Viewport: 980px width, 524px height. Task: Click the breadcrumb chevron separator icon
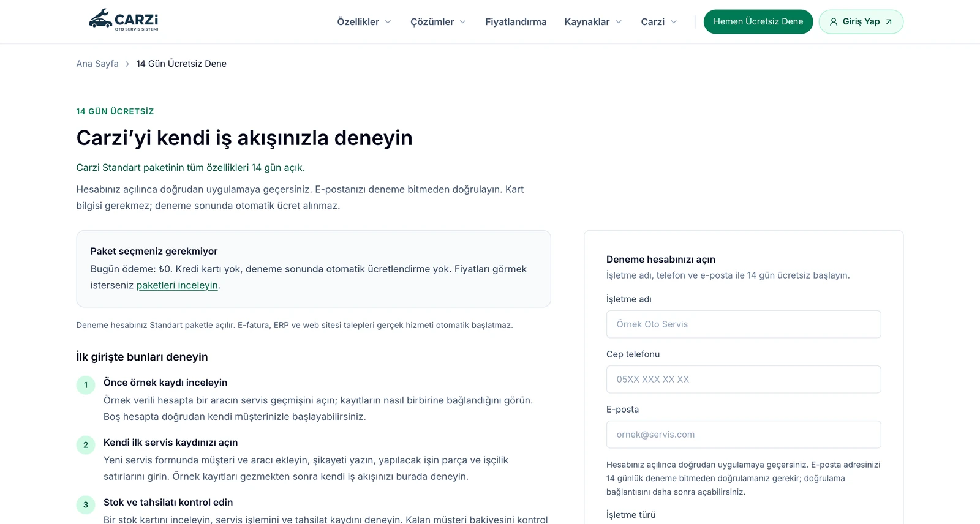coord(127,64)
